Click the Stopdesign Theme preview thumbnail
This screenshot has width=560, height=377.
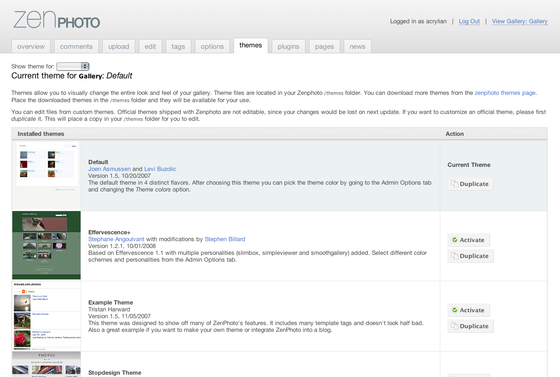coord(46,365)
